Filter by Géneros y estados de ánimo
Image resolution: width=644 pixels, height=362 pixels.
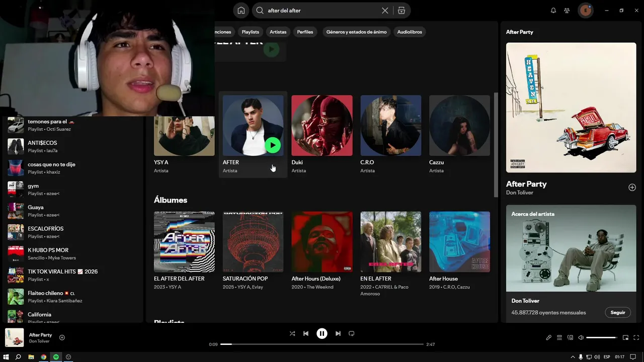click(356, 32)
